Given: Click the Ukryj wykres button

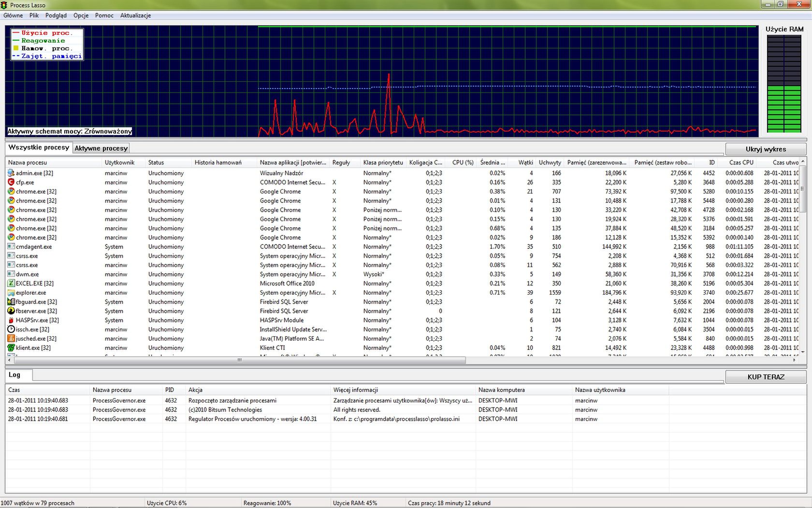Looking at the screenshot, I should point(766,149).
